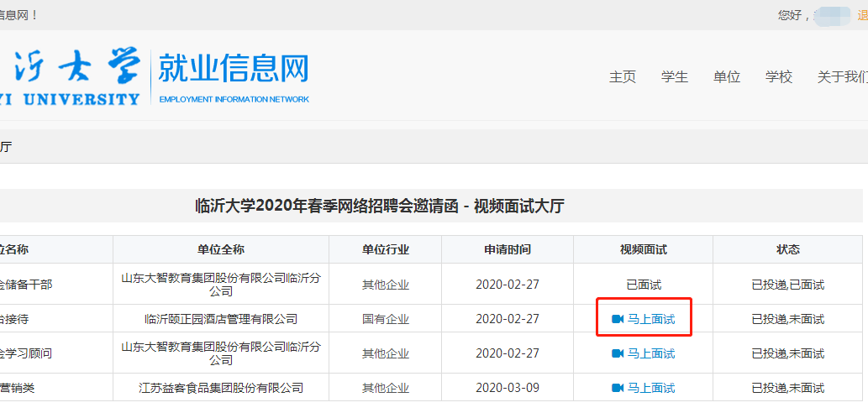Image resolution: width=868 pixels, height=413 pixels.
Task: Open the 主页 navigation menu item
Action: point(623,76)
